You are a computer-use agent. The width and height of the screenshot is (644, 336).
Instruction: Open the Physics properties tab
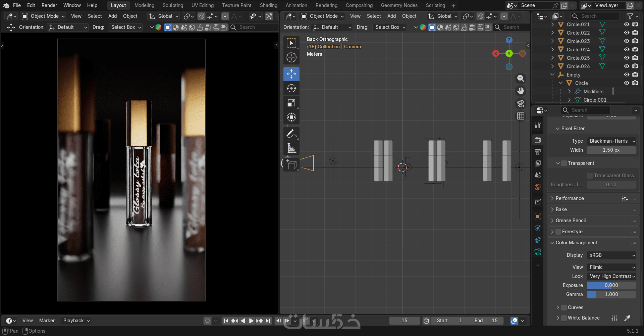(x=538, y=228)
